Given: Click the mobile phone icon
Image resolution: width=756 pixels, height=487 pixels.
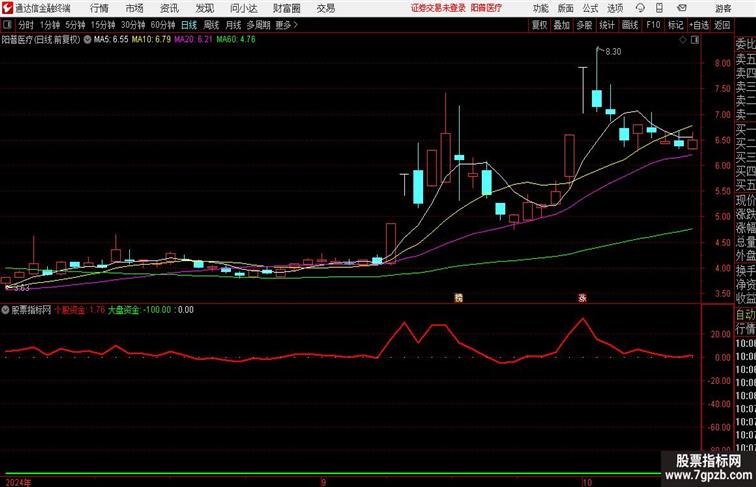Looking at the screenshot, I should click(659, 8).
